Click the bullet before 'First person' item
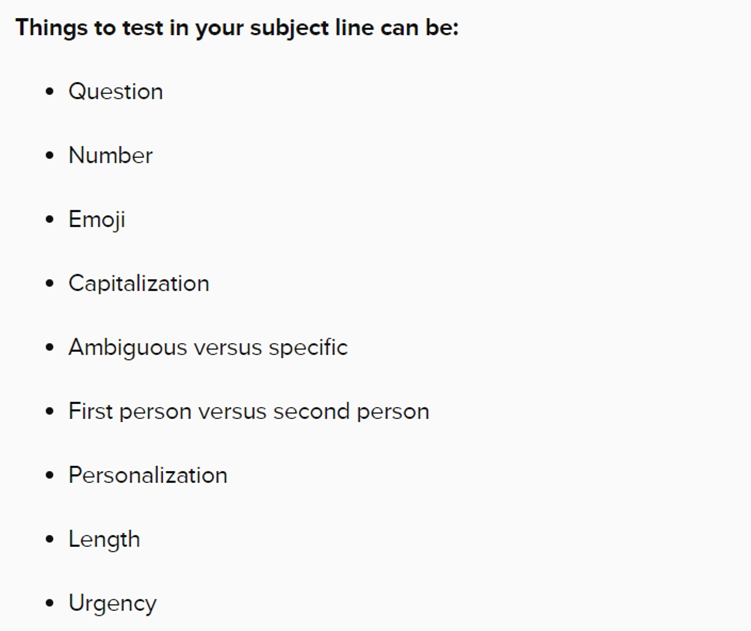The width and height of the screenshot is (751, 631). (x=49, y=411)
